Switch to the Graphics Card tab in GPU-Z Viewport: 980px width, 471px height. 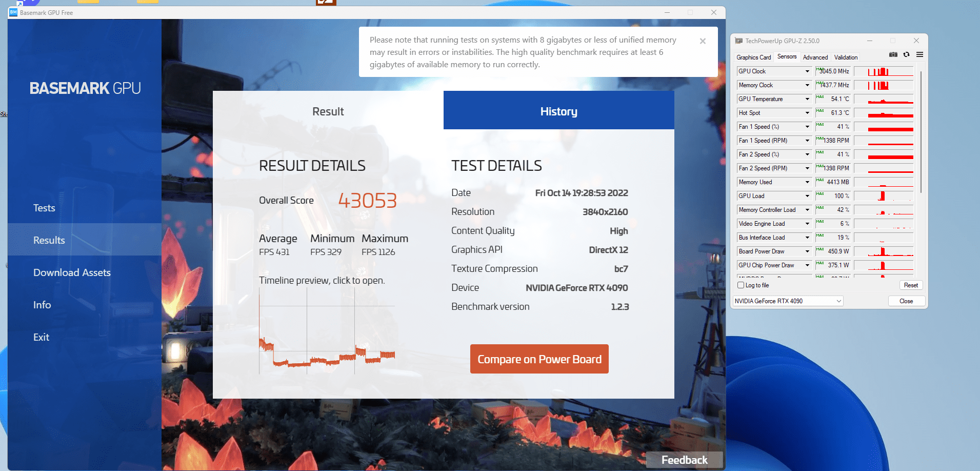[753, 57]
